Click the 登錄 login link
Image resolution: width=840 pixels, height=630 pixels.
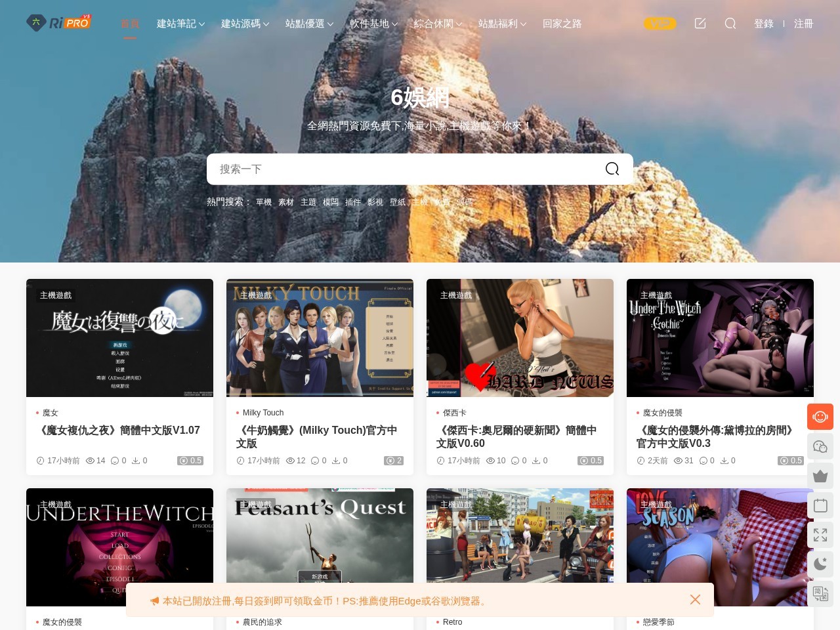click(x=764, y=24)
